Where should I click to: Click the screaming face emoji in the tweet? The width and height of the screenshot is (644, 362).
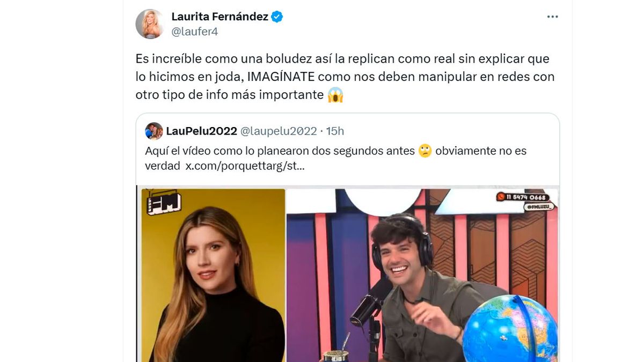(335, 95)
